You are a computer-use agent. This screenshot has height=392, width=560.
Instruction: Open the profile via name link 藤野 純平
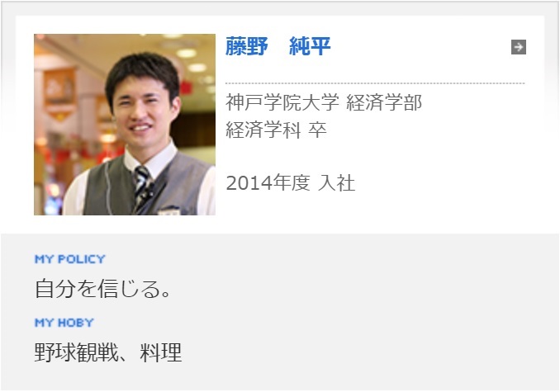tap(278, 46)
